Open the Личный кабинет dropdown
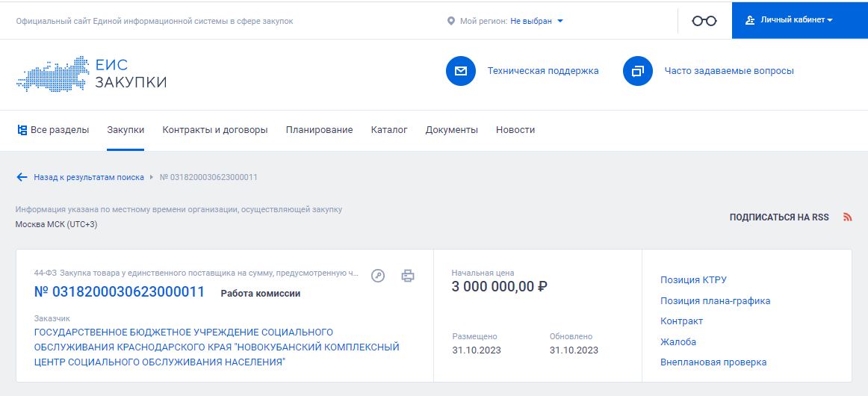The width and height of the screenshot is (868, 396). (800, 20)
